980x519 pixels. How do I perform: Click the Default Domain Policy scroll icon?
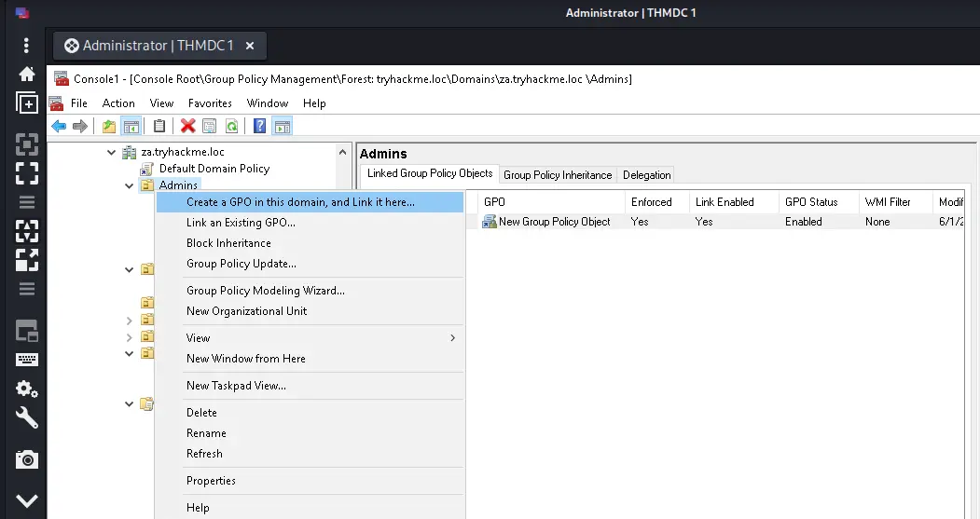click(x=147, y=169)
